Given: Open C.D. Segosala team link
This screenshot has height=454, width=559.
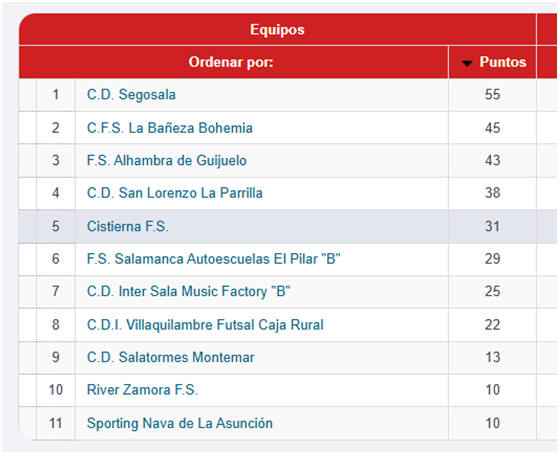Looking at the screenshot, I should pyautogui.click(x=131, y=95).
